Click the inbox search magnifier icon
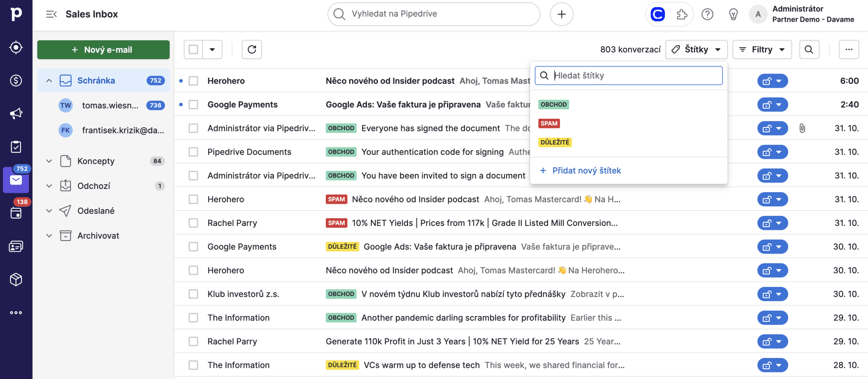Viewport: 868px width, 379px height. coord(809,49)
